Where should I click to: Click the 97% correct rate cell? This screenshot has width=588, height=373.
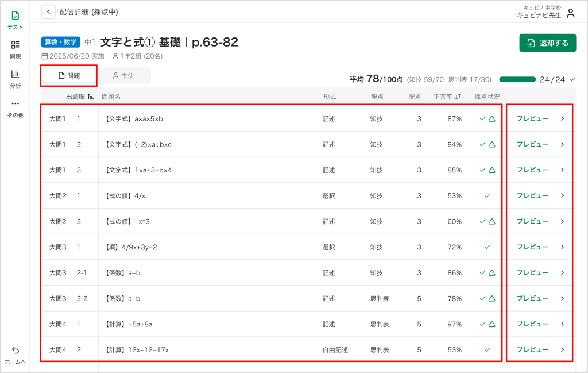(455, 324)
